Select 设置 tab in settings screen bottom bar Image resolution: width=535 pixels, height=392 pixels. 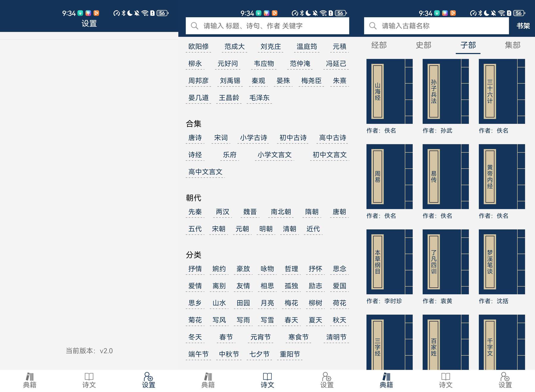click(149, 380)
